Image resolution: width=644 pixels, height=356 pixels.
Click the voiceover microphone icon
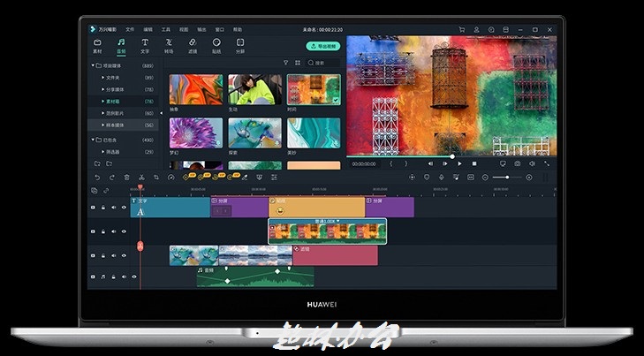click(442, 178)
